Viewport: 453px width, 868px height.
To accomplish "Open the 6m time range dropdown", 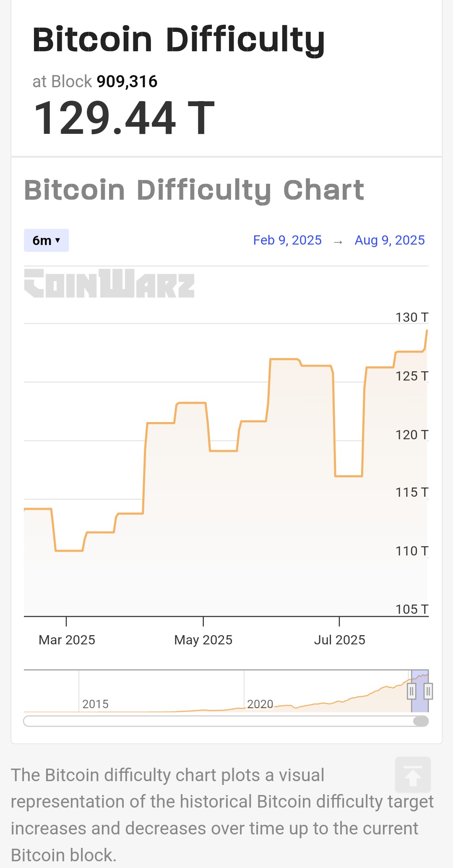I will (46, 240).
